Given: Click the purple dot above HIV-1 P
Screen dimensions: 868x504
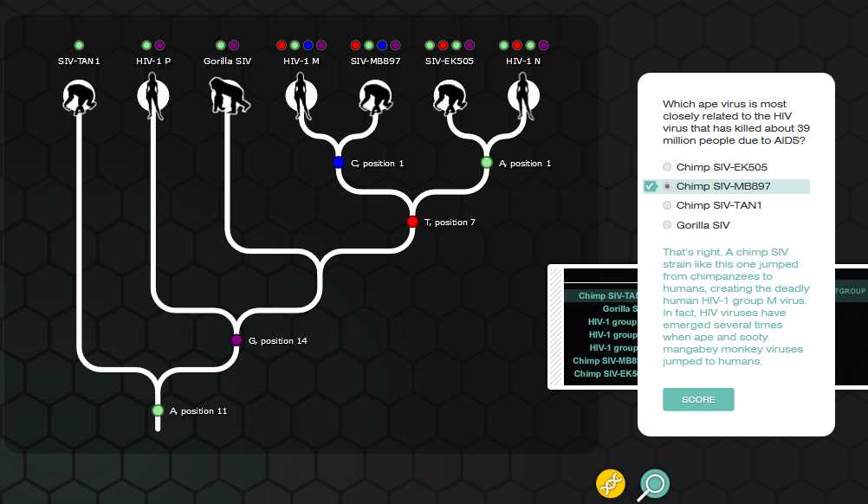Looking at the screenshot, I should pyautogui.click(x=160, y=45).
